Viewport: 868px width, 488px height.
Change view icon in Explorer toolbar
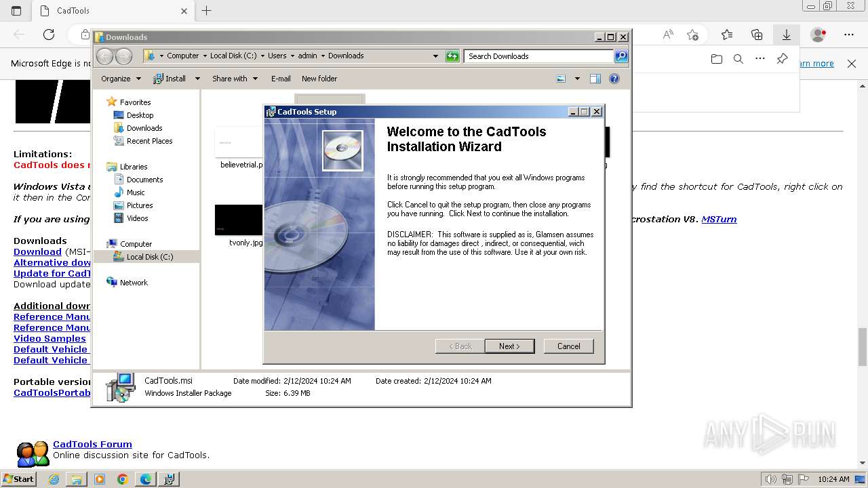(561, 79)
